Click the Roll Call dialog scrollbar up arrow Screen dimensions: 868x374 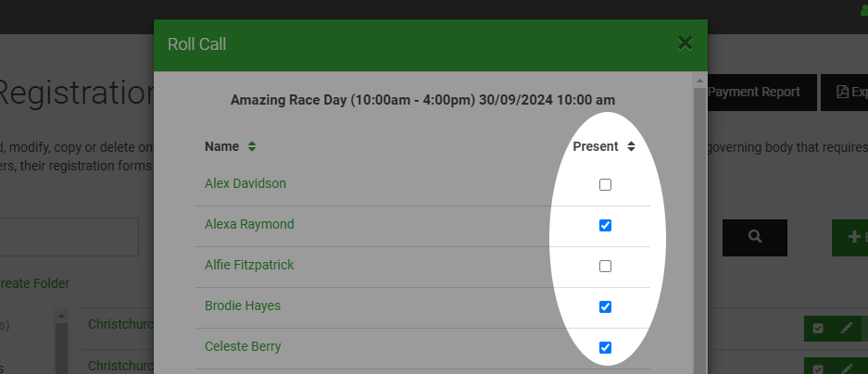pos(699,81)
